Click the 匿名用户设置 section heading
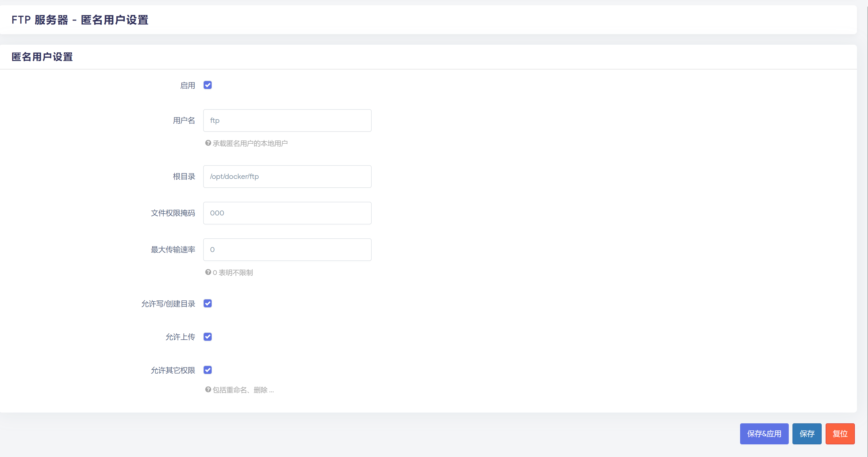 pyautogui.click(x=42, y=57)
